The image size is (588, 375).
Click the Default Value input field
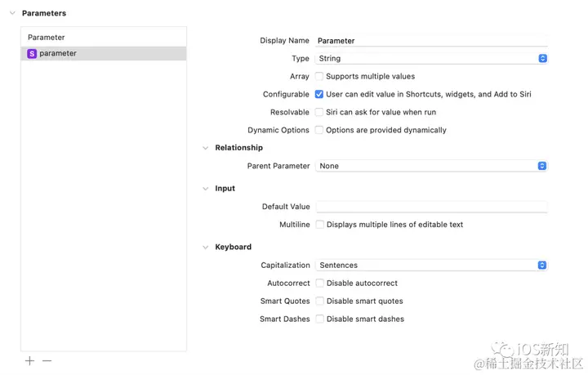pos(430,207)
